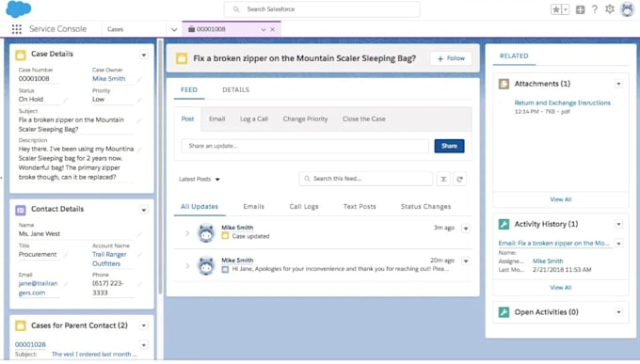The image size is (640, 364).
Task: Filter feed by All Updates
Action: (200, 207)
